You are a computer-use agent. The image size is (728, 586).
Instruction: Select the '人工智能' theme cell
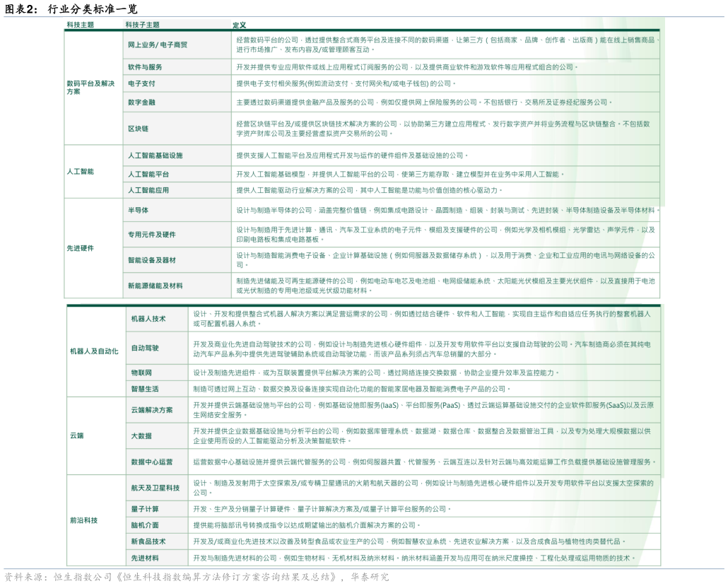[x=93, y=172]
